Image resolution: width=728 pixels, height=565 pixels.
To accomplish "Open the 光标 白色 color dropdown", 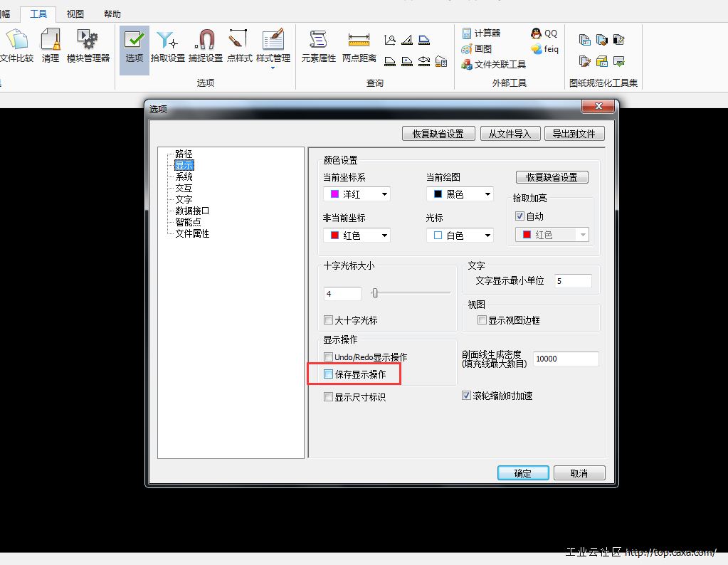I will 460,236.
